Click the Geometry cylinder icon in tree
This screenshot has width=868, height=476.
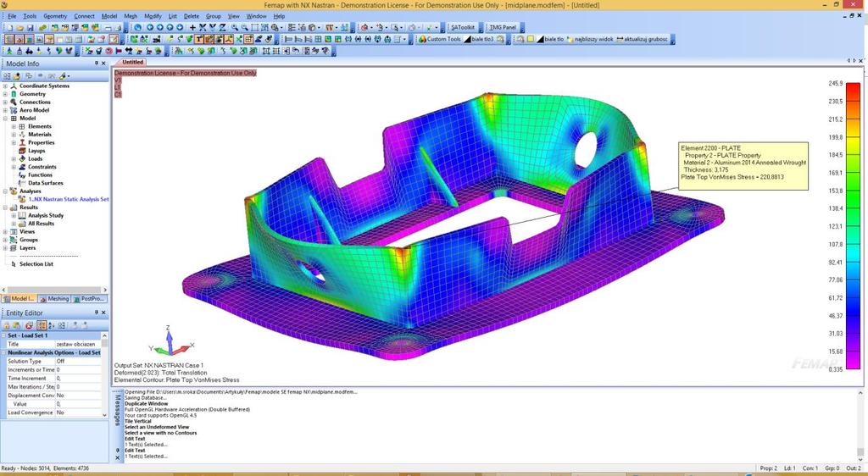pyautogui.click(x=14, y=94)
